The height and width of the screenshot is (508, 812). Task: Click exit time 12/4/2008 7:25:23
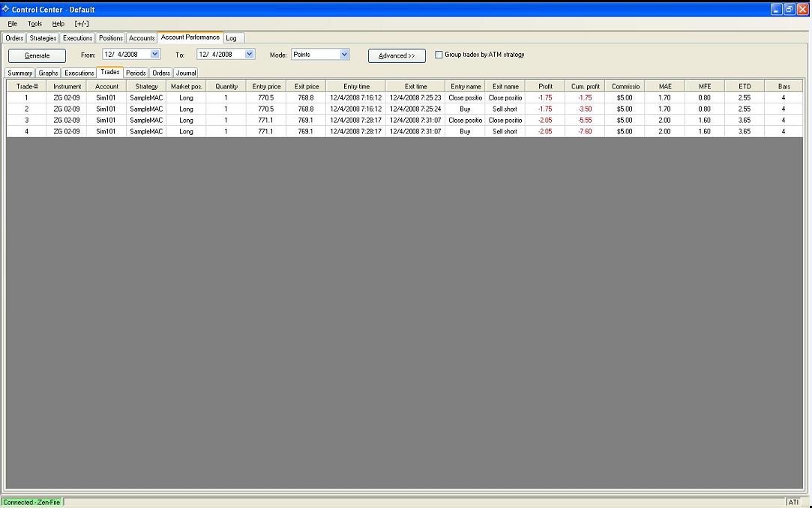415,97
